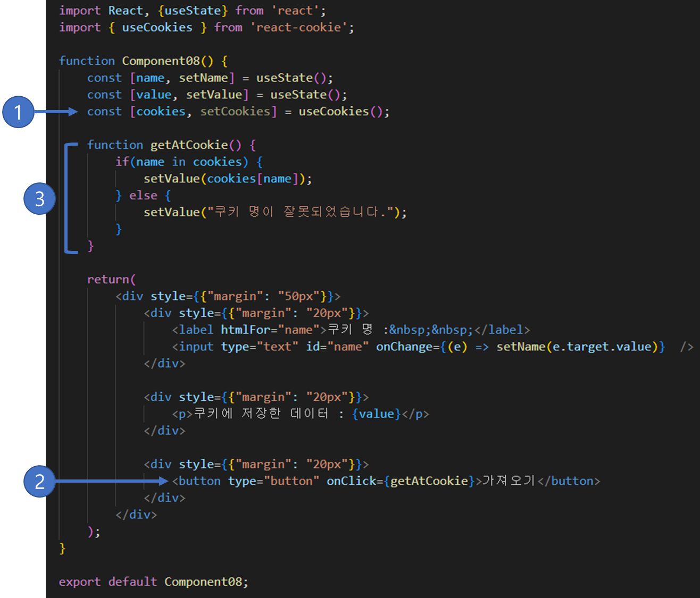700x598 pixels.
Task: Click the 'if(name in cookies)' condition
Action: (x=182, y=162)
